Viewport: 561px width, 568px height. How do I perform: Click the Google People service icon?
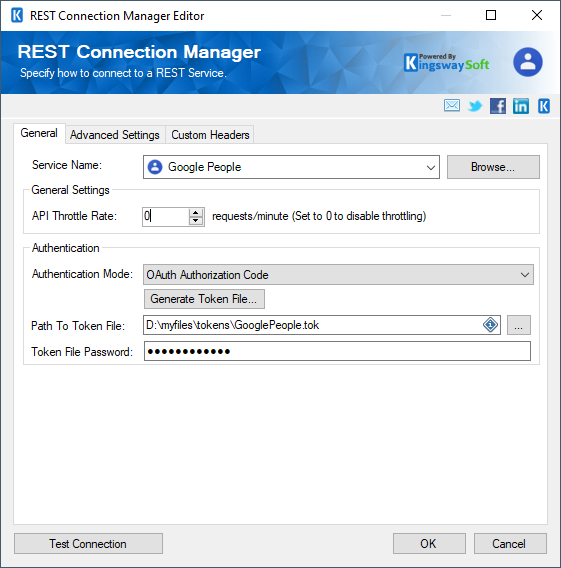tap(155, 167)
